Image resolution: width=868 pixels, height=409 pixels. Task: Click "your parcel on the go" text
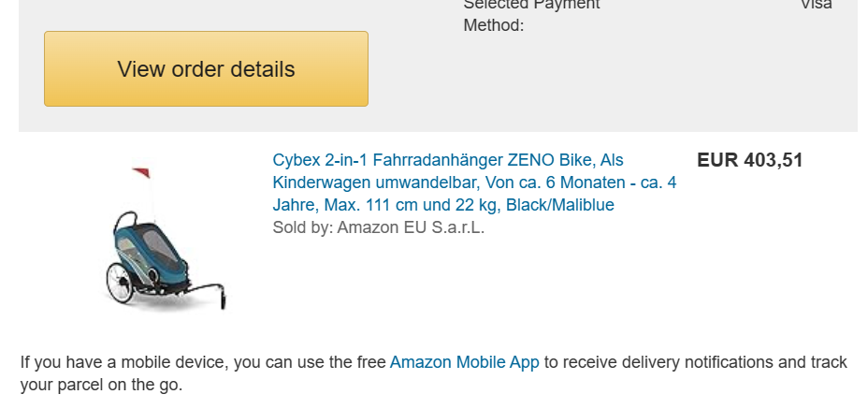click(101, 385)
